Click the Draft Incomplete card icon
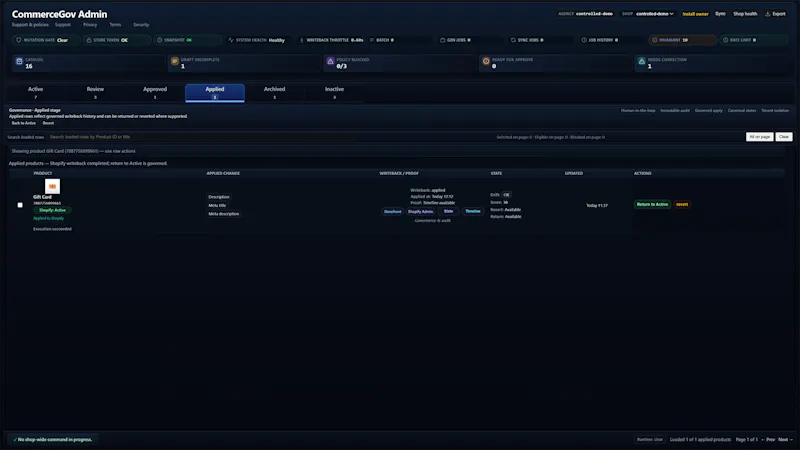Viewport: 800px width, 450px height. click(174, 61)
